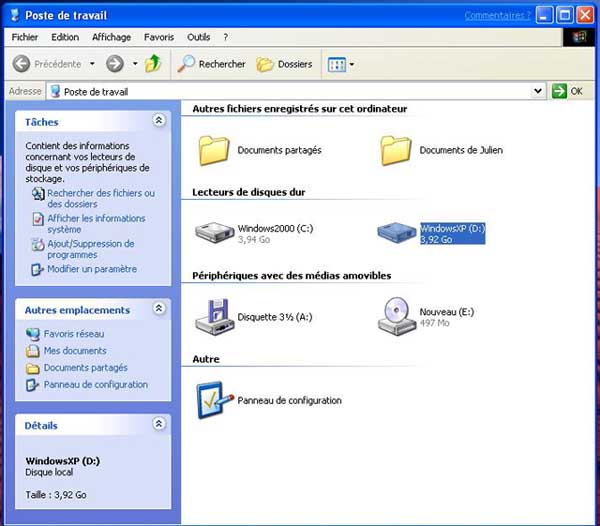Click Documents partagés text in Autres emplacements
Screen dimensions: 600x526
(x=86, y=368)
